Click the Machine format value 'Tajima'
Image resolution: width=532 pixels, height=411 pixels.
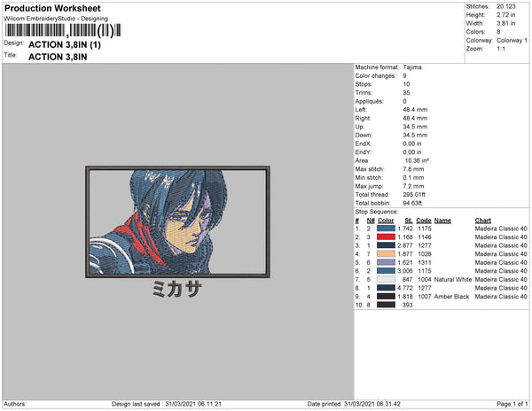[x=412, y=67]
